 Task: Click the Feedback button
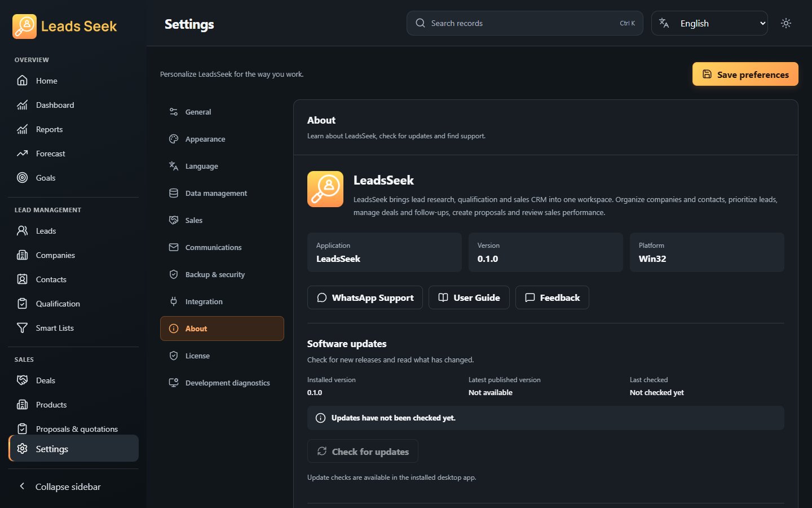(552, 297)
